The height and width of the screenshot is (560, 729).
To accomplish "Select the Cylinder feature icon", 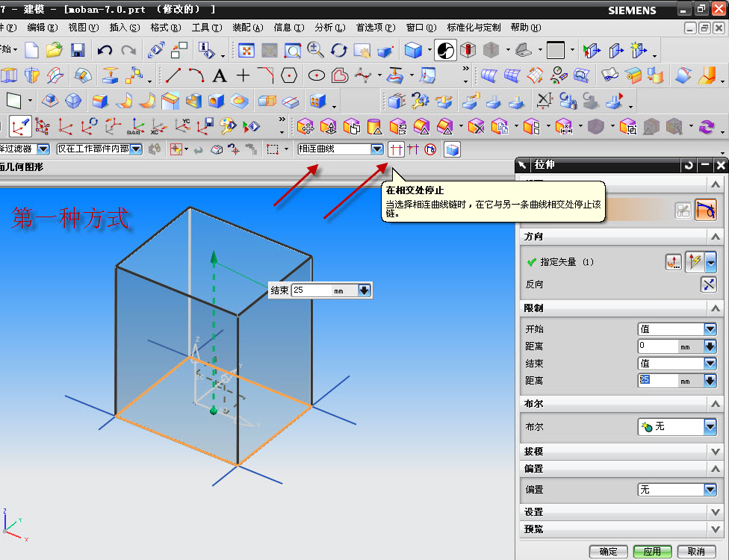I will [374, 126].
